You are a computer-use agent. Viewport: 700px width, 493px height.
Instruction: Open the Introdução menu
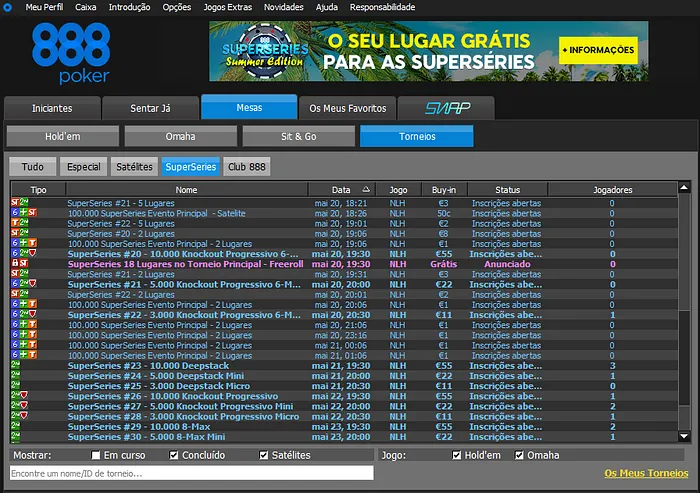coord(129,7)
